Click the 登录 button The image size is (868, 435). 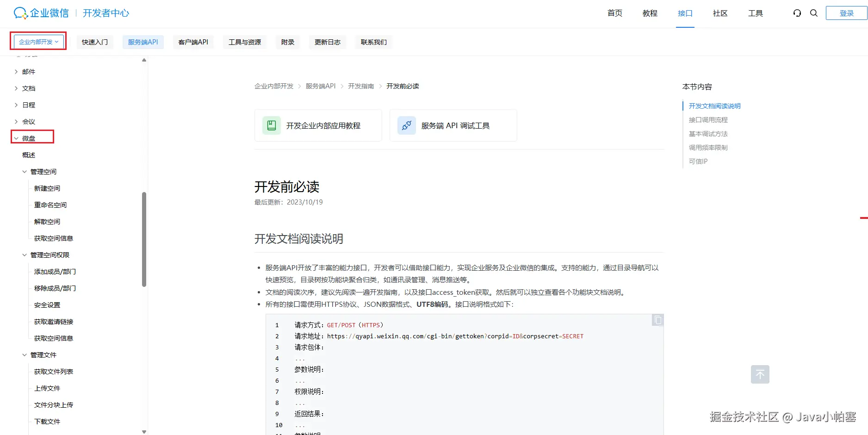[x=846, y=12]
